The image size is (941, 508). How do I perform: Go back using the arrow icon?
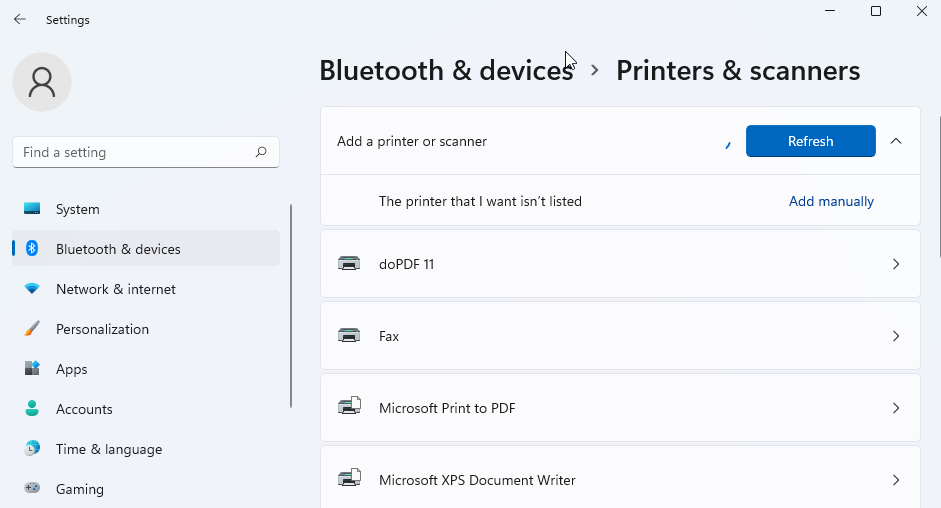click(20, 19)
